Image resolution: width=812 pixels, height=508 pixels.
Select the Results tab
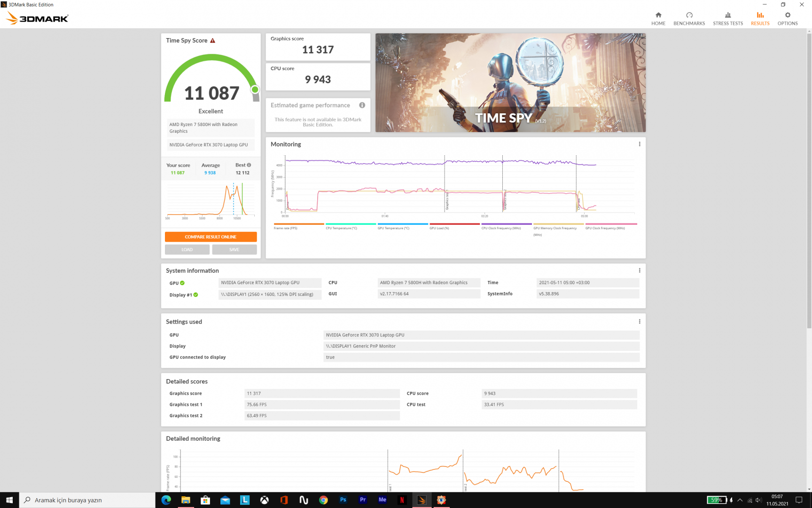[760, 19]
